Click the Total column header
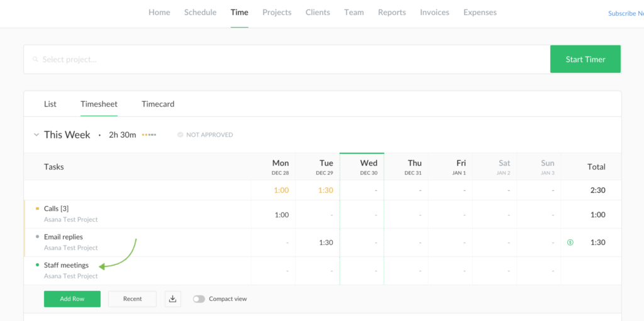The height and width of the screenshot is (321, 644). click(x=596, y=167)
